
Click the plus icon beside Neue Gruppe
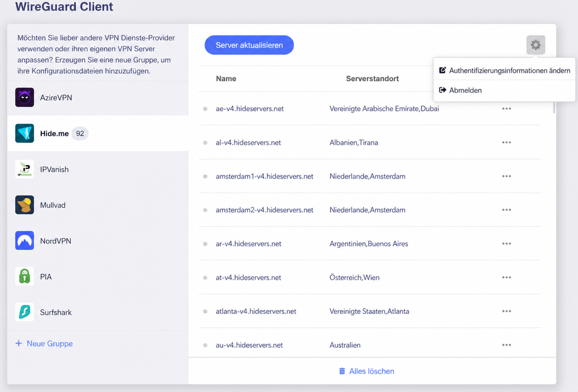(x=19, y=343)
